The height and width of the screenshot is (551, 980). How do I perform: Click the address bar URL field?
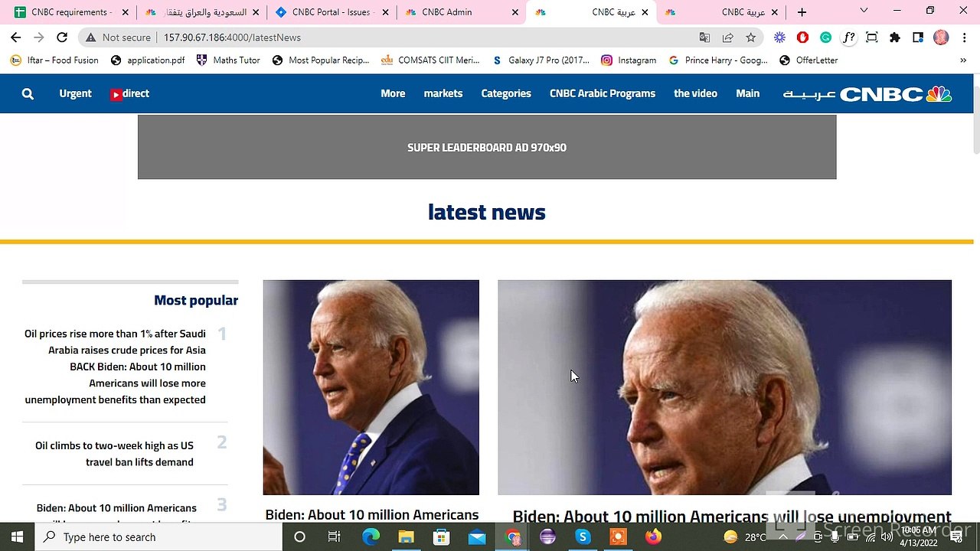click(x=421, y=37)
